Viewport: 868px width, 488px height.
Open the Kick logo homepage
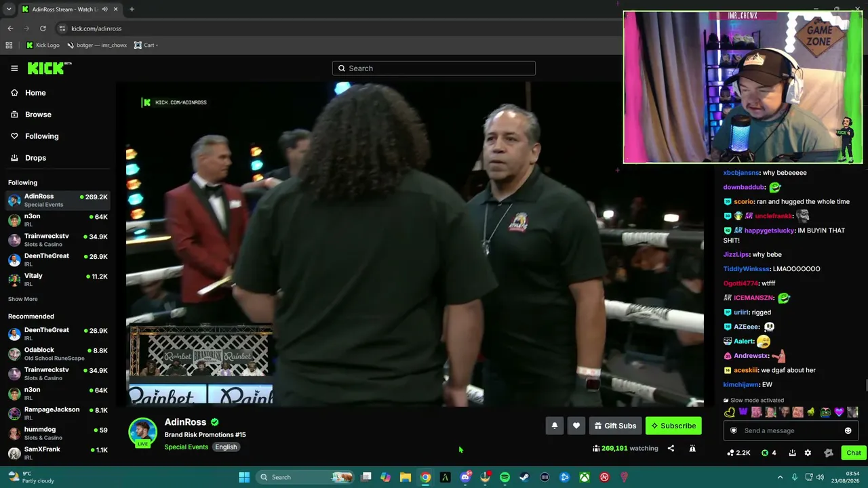(x=50, y=68)
